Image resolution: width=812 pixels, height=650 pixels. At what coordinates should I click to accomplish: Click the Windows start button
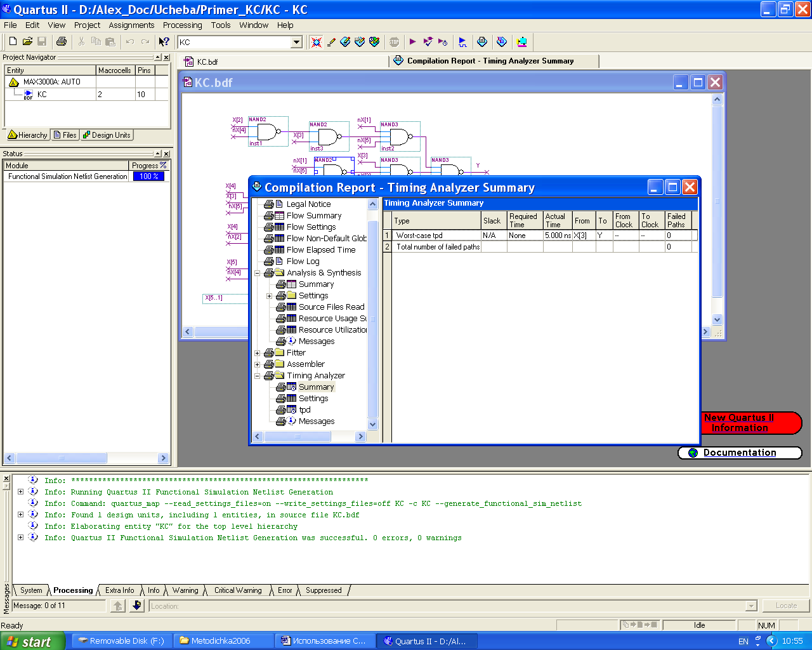coord(32,641)
